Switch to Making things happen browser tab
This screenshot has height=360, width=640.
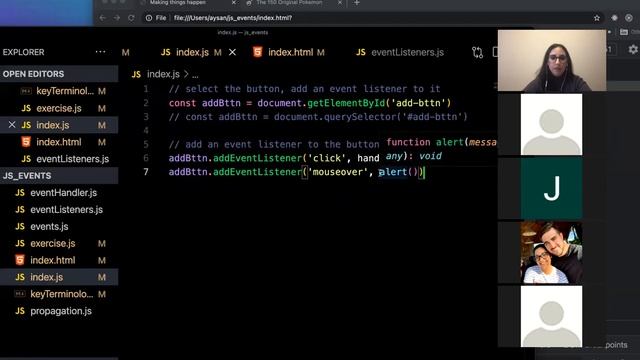(178, 2)
